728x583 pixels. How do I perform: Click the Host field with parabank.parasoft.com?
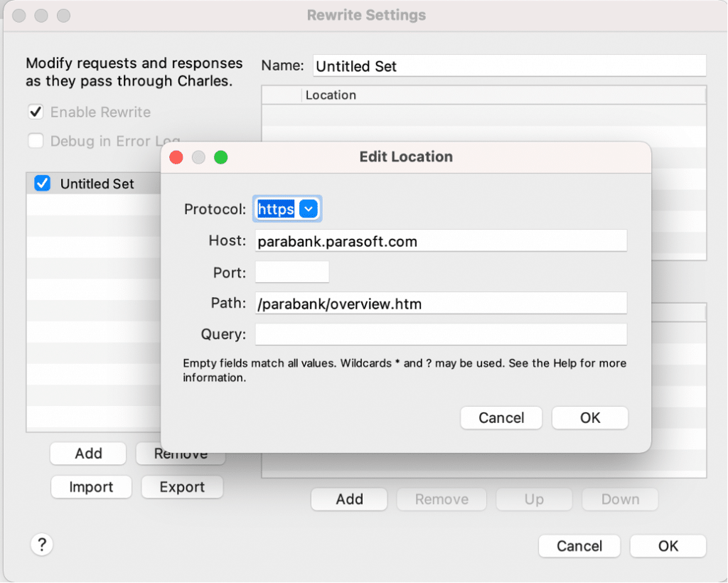[441, 241]
